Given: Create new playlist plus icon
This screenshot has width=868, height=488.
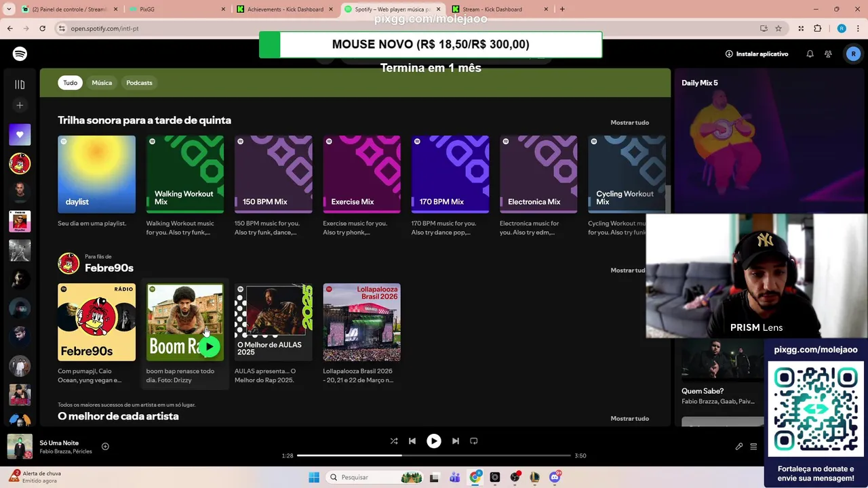Looking at the screenshot, I should [x=20, y=105].
